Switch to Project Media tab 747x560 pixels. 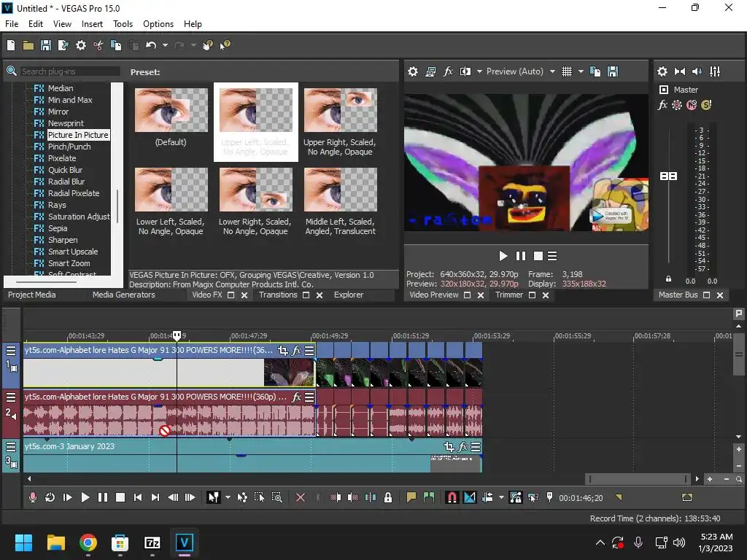32,295
